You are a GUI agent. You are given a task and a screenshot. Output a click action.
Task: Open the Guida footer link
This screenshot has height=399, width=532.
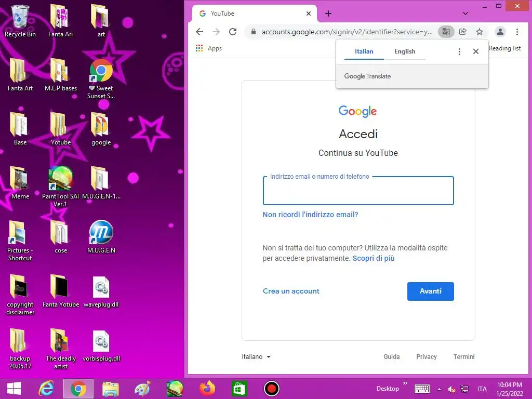pos(392,356)
